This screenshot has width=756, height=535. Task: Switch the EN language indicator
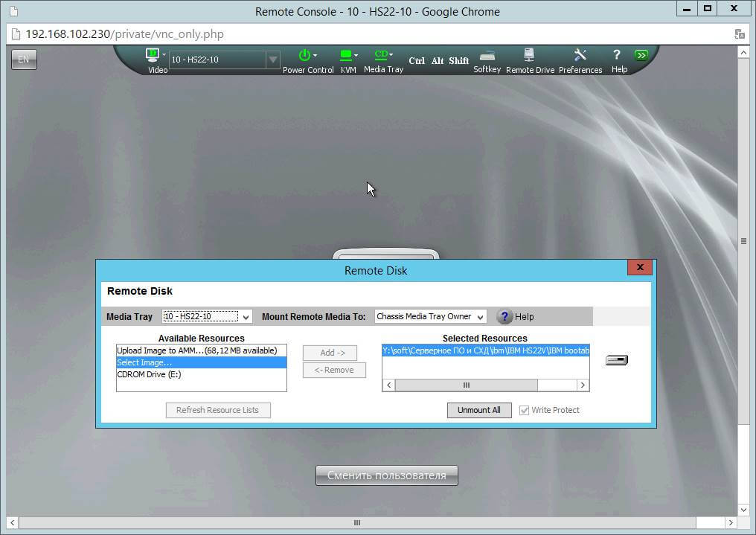(x=24, y=60)
